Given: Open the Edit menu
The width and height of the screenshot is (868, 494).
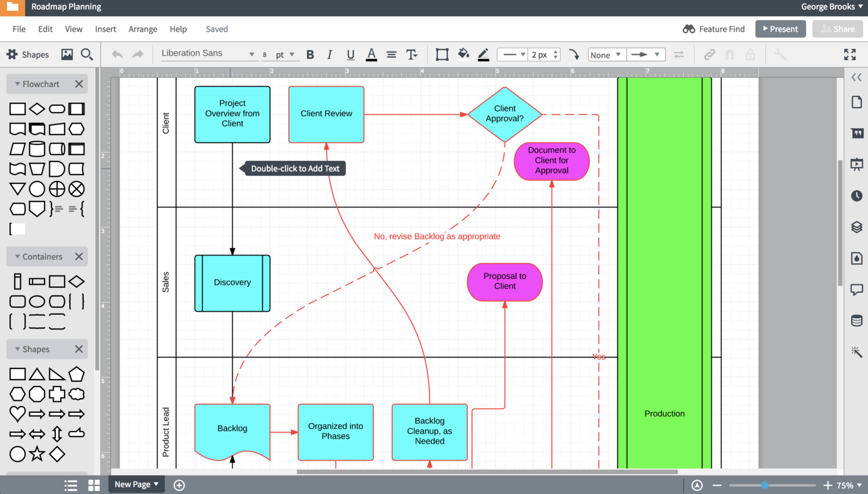Looking at the screenshot, I should [x=46, y=29].
